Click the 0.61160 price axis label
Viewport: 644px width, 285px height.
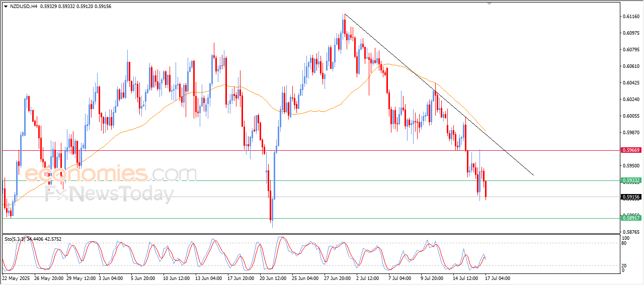[631, 17]
